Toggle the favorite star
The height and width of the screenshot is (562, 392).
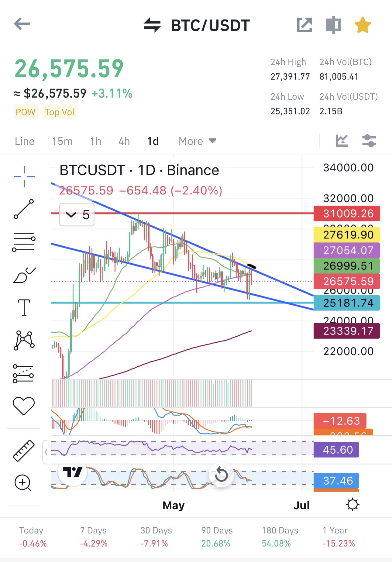[363, 25]
